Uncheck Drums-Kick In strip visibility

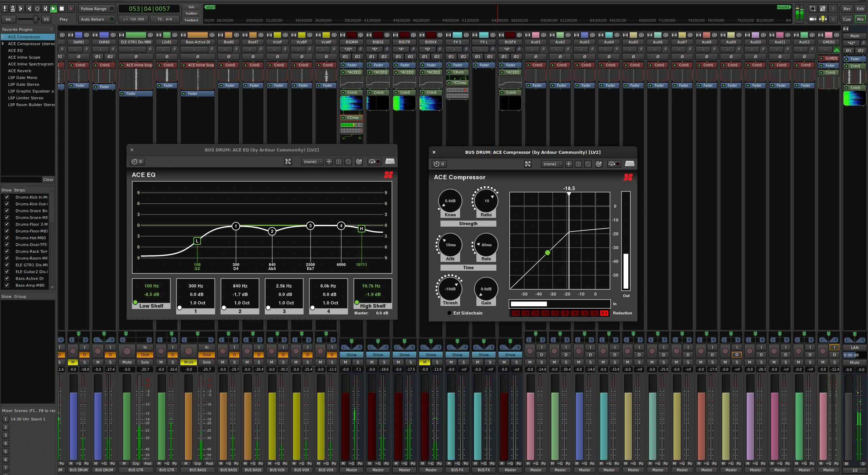click(x=7, y=197)
